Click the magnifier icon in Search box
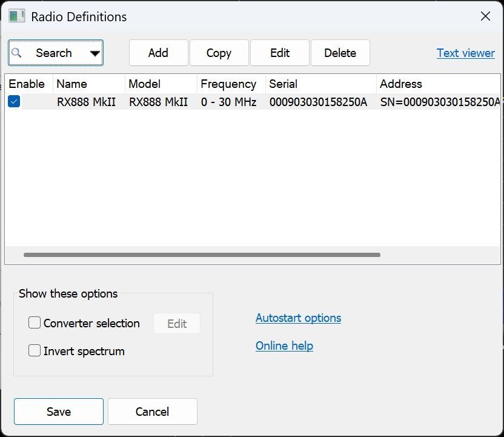This screenshot has height=437, width=504. pos(17,53)
